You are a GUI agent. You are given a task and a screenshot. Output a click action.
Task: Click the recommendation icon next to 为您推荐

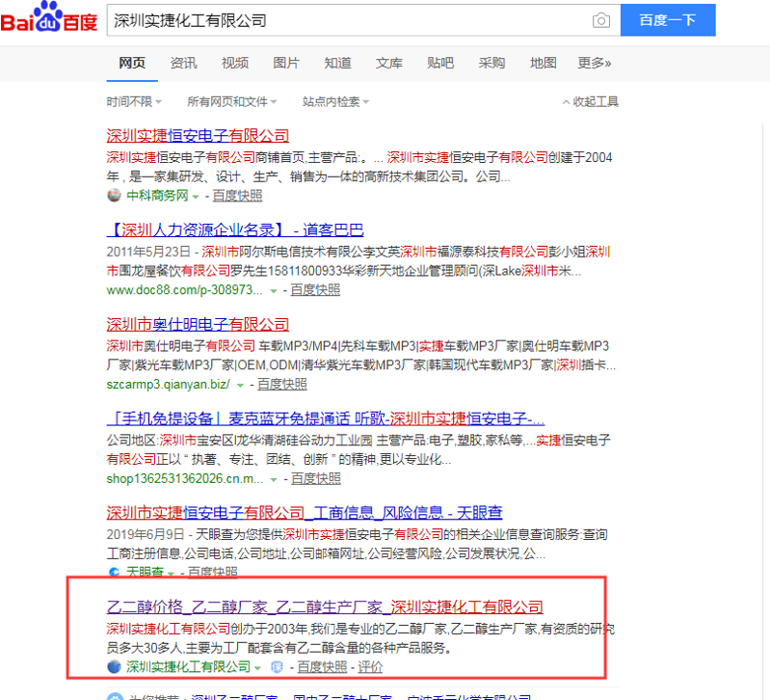115,696
